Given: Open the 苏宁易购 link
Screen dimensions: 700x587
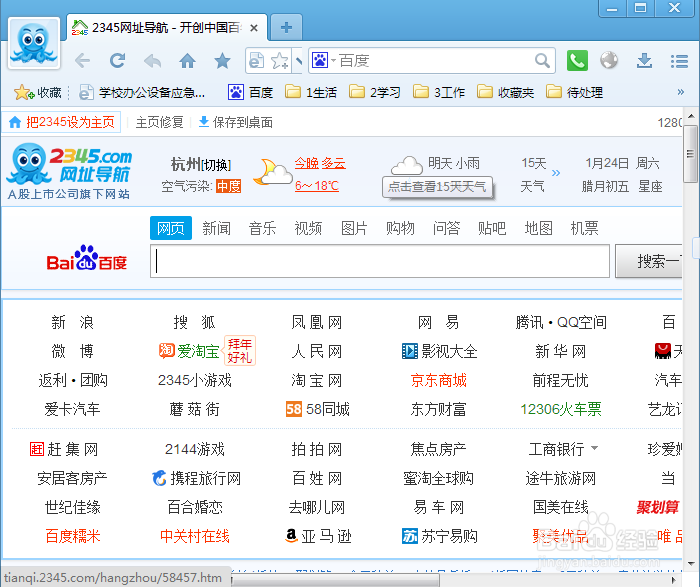Looking at the screenshot, I should point(439,536).
